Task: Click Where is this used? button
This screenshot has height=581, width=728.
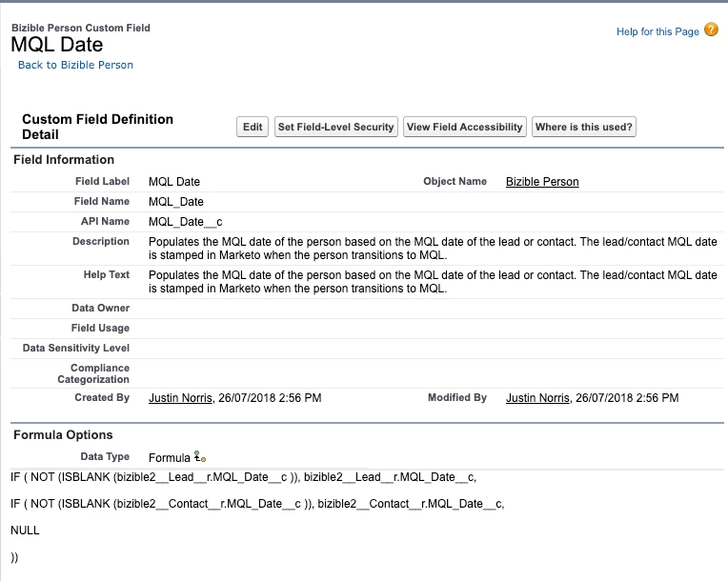Action: point(583,127)
